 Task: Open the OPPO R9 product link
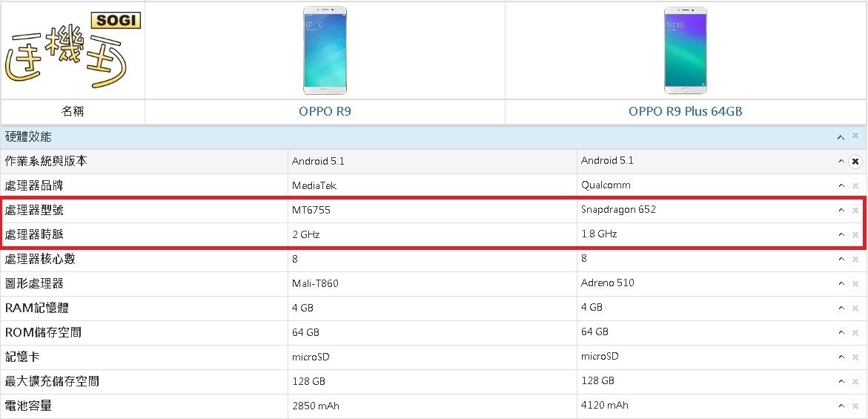click(325, 111)
